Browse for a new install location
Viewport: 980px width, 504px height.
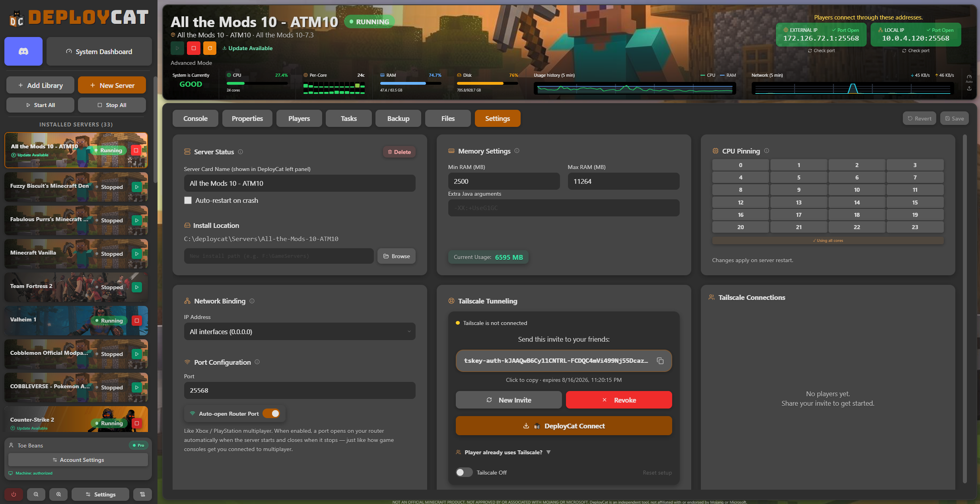[397, 256]
